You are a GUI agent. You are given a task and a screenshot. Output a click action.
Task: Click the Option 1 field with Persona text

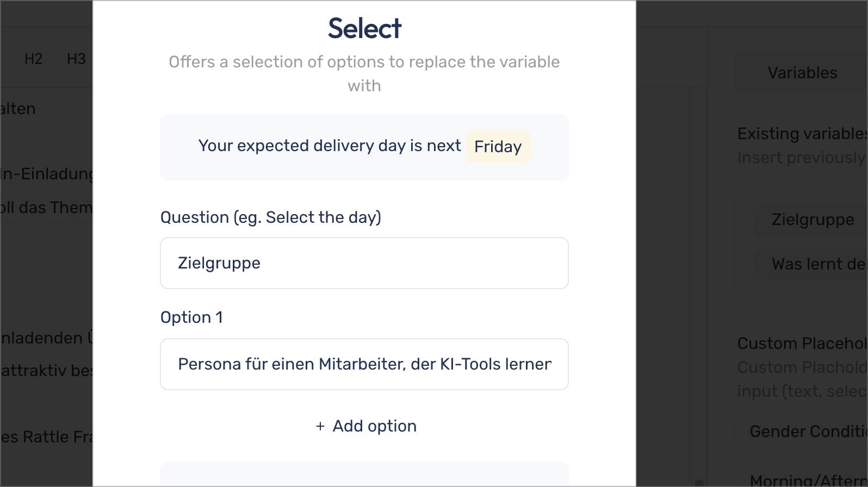click(364, 364)
